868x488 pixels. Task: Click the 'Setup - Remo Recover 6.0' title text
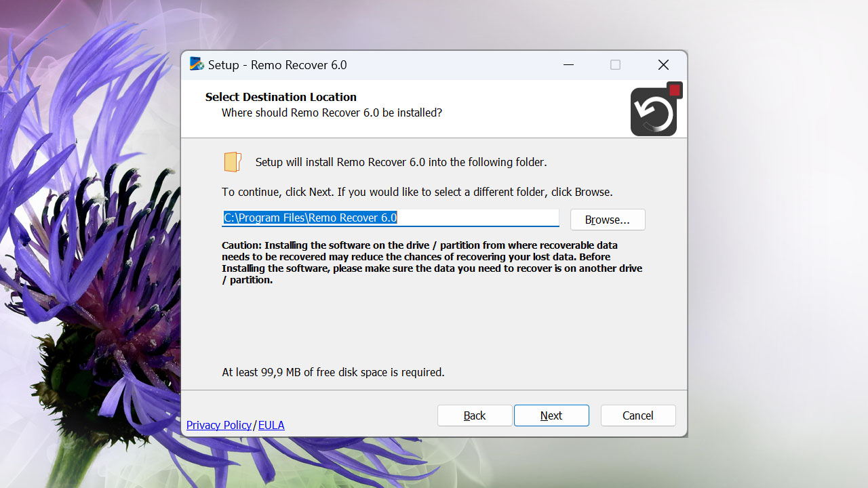(x=277, y=65)
